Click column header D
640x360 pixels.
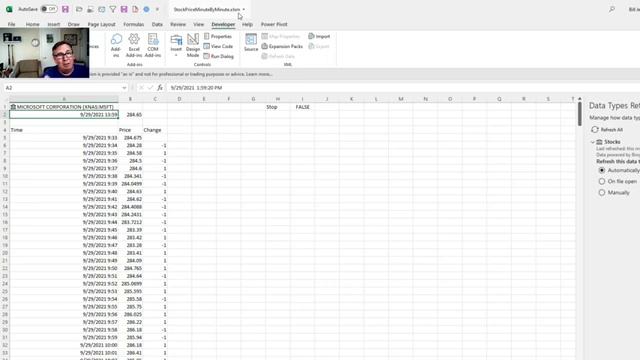(179, 99)
